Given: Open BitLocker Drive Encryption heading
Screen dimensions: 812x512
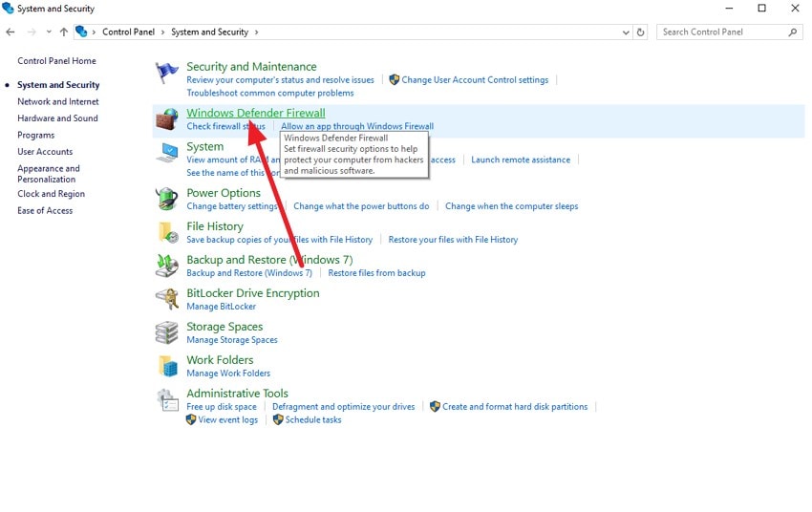Looking at the screenshot, I should [x=253, y=293].
